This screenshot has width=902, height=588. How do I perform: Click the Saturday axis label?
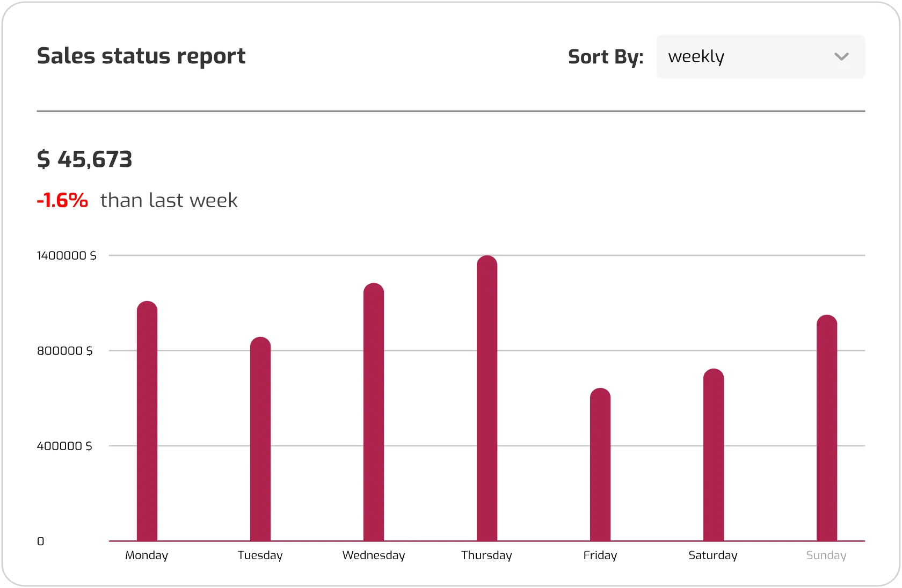(x=713, y=555)
